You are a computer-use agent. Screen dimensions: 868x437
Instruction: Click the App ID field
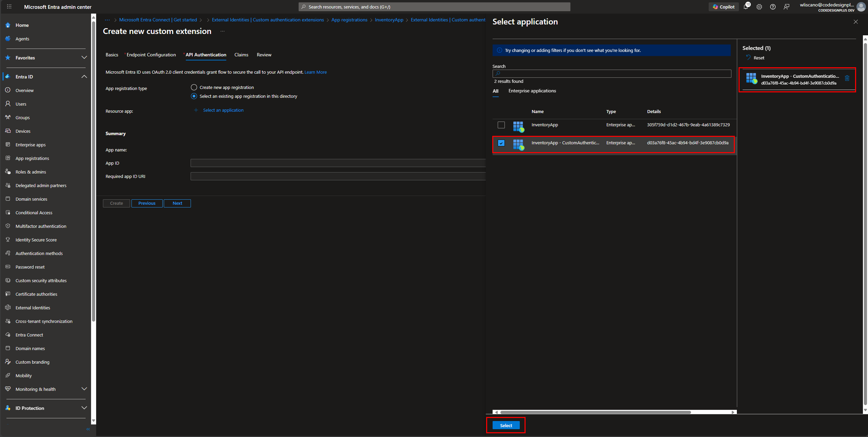[338, 163]
